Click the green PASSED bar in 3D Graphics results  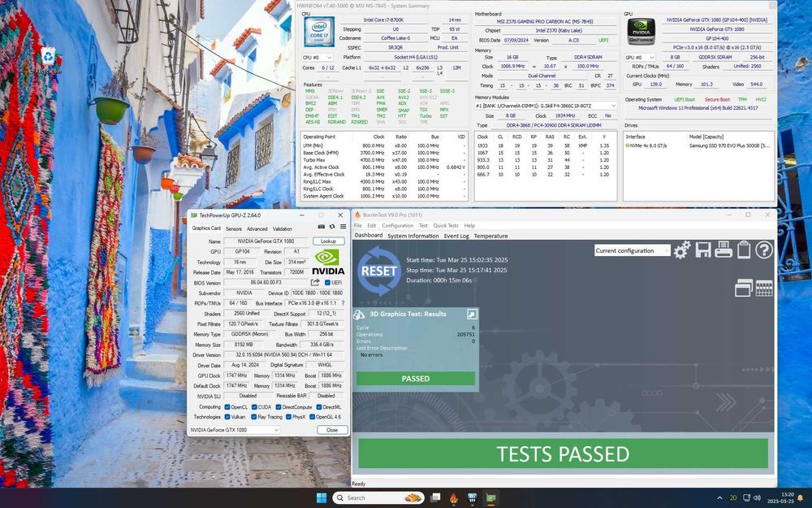(415, 379)
